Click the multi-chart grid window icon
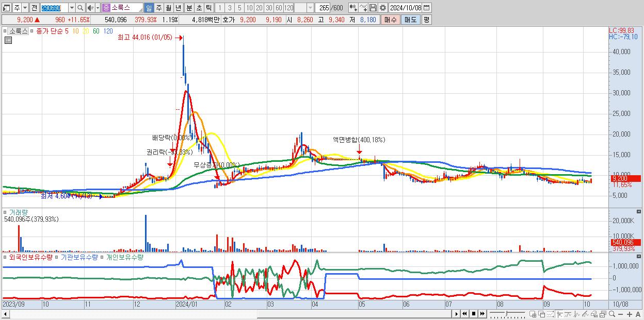This screenshot has height=320, width=644. [x=533, y=314]
